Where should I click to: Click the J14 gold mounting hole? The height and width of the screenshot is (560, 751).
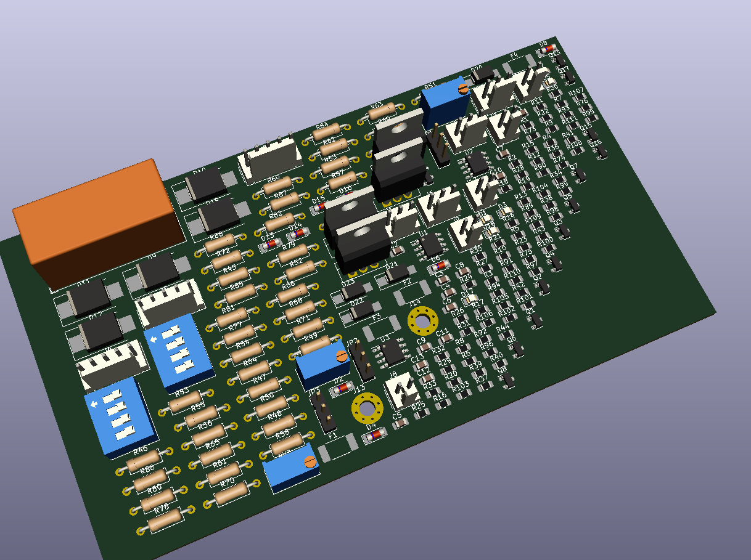(x=423, y=321)
